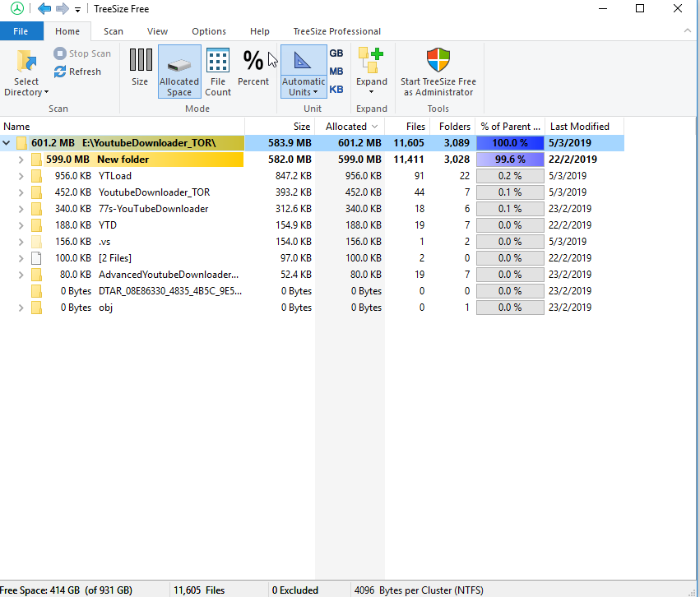The height and width of the screenshot is (597, 700).
Task: Collapse the E:\YoutubeDownloader_TOR\ root node
Action: pyautogui.click(x=7, y=143)
